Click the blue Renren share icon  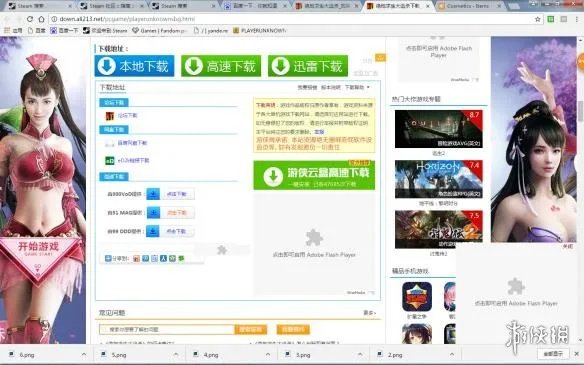click(x=163, y=258)
